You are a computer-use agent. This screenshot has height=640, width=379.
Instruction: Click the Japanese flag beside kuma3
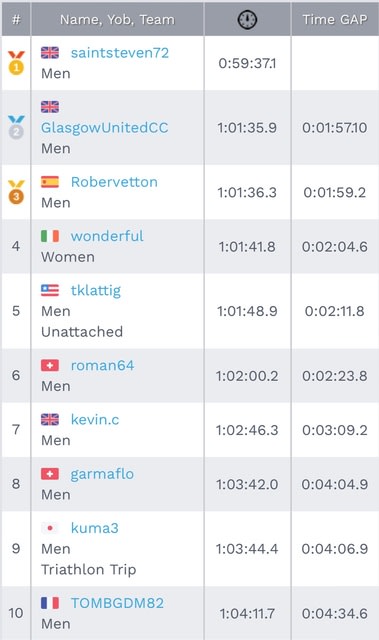click(50, 528)
